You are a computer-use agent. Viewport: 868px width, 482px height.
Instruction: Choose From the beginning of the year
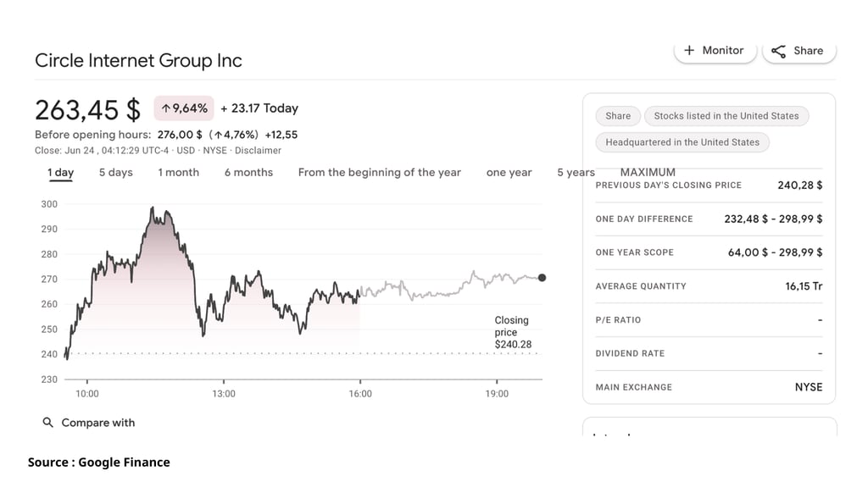coord(379,173)
